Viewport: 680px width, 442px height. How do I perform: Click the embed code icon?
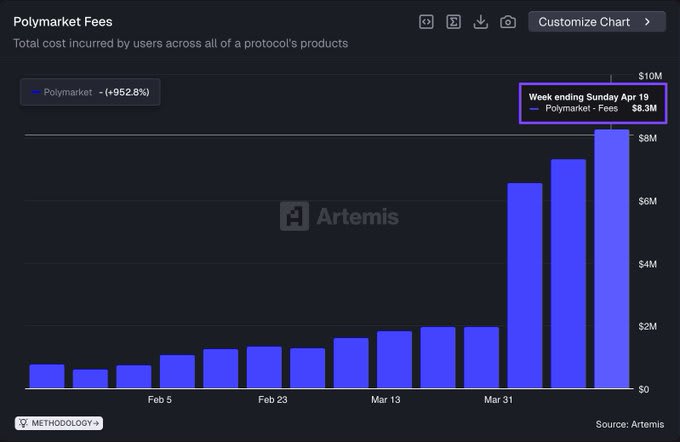tap(426, 21)
